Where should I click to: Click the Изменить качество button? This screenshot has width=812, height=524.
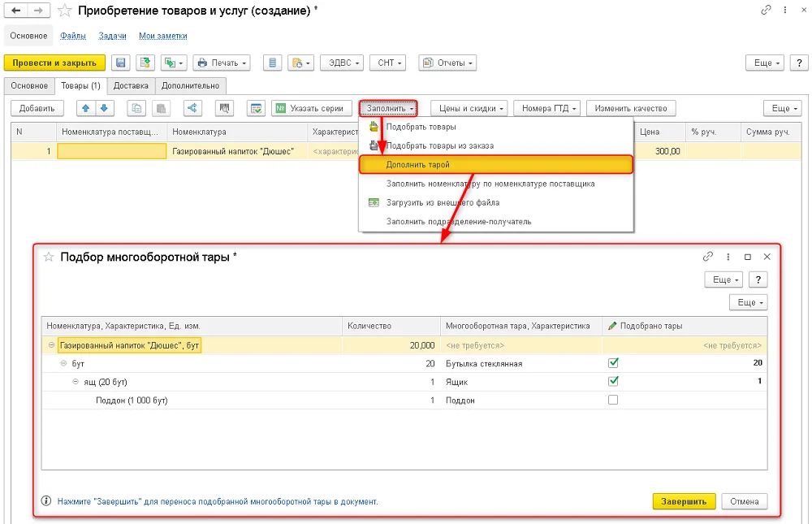coord(631,108)
